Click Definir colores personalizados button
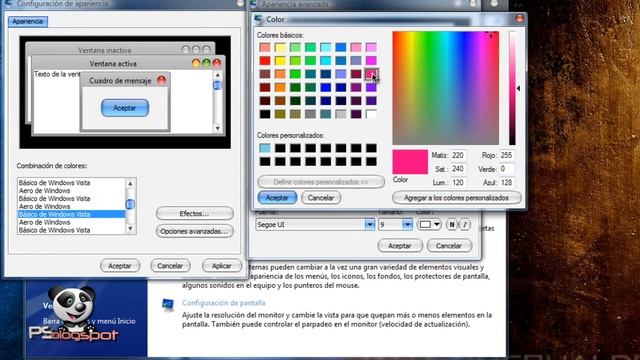Screen dimensions: 640x360 tap(321, 182)
